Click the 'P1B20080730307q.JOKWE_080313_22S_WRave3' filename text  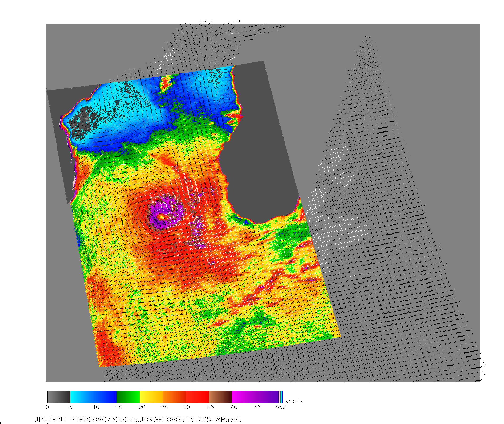click(156, 420)
